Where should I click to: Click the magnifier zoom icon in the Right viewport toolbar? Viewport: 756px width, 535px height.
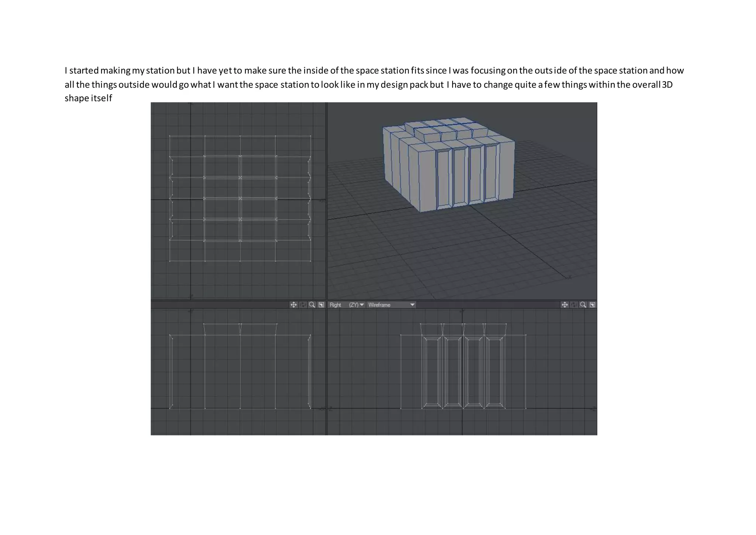(583, 305)
